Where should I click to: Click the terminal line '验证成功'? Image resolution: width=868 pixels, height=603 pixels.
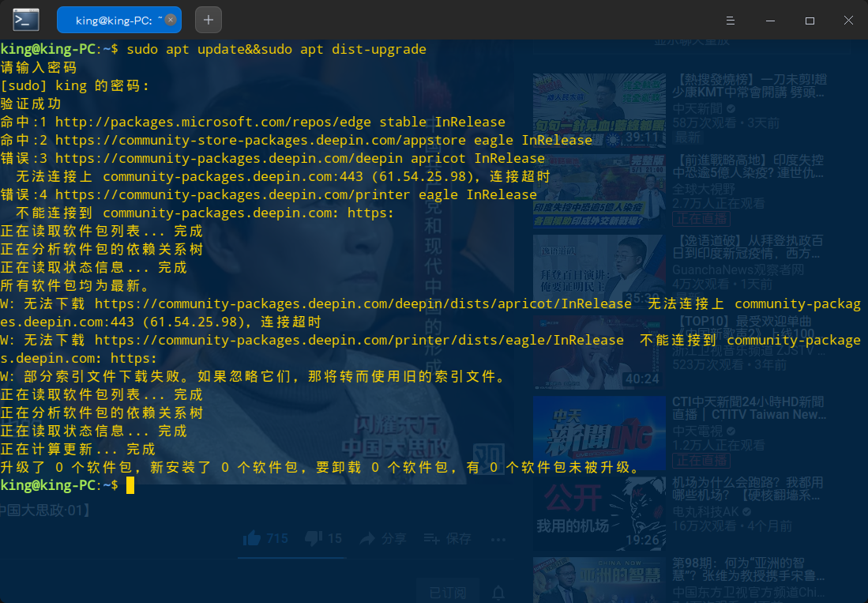(31, 104)
